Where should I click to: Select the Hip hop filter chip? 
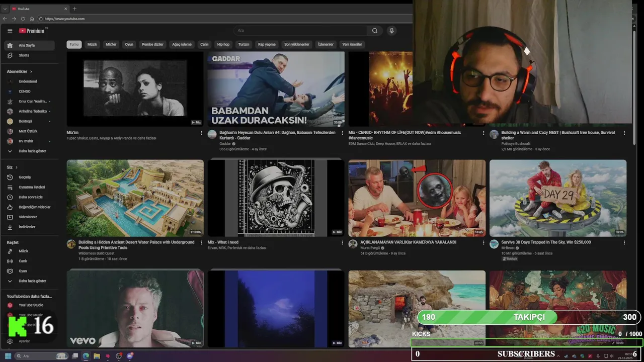pos(223,44)
